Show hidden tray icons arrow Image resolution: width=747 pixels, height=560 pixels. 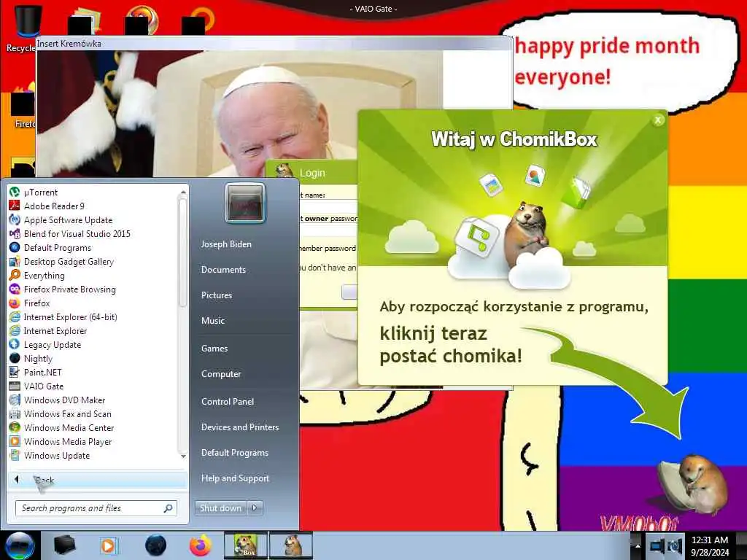tap(637, 545)
